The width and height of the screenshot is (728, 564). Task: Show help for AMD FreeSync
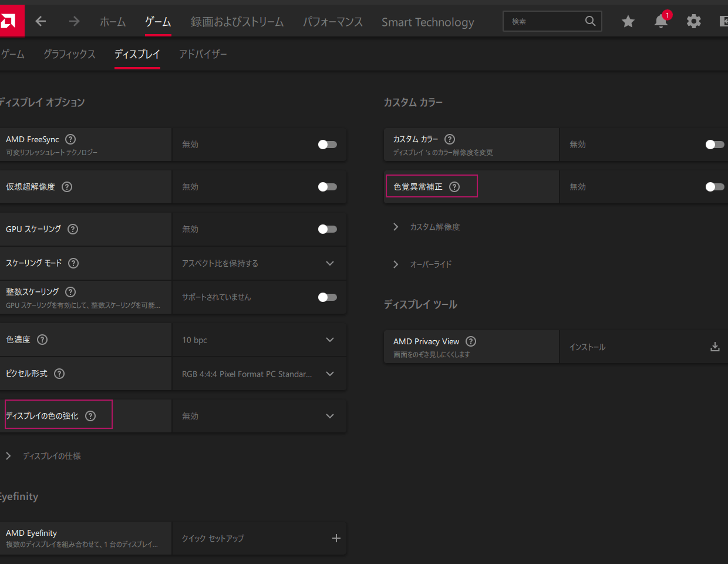point(70,139)
